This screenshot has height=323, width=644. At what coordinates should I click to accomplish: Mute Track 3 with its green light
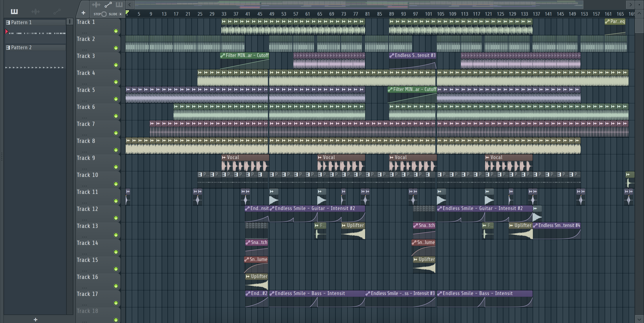tap(116, 65)
